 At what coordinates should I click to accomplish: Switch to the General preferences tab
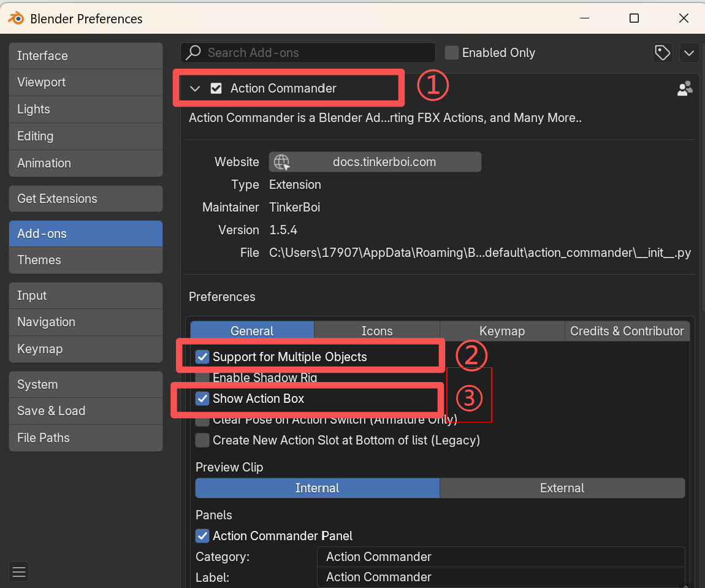click(252, 331)
